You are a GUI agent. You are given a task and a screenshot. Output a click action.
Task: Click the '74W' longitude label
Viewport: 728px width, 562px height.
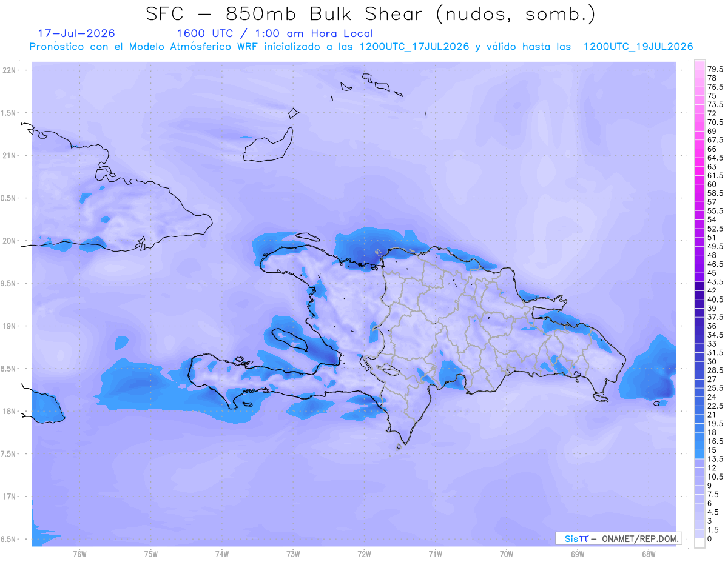[x=222, y=554]
